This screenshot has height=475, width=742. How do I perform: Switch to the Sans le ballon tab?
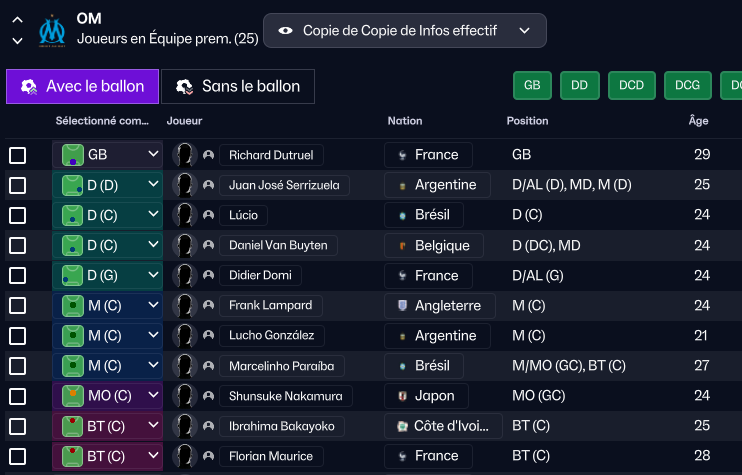click(x=238, y=87)
